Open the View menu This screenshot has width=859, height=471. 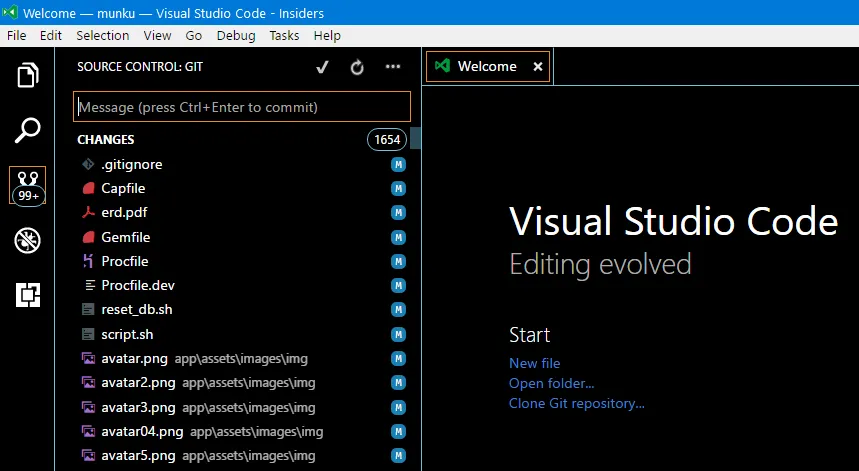click(157, 36)
